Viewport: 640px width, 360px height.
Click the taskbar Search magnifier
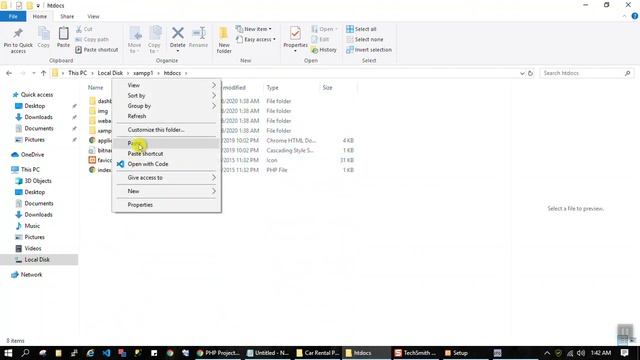point(25,353)
